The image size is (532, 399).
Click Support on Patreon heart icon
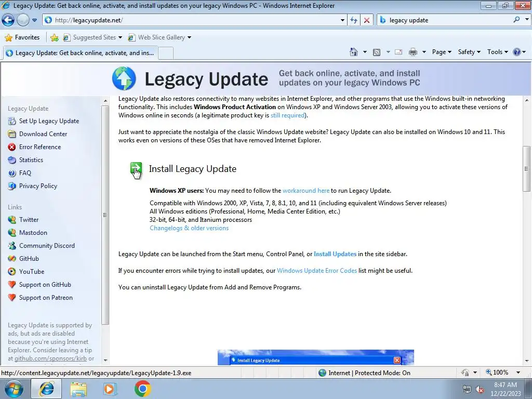click(x=12, y=298)
